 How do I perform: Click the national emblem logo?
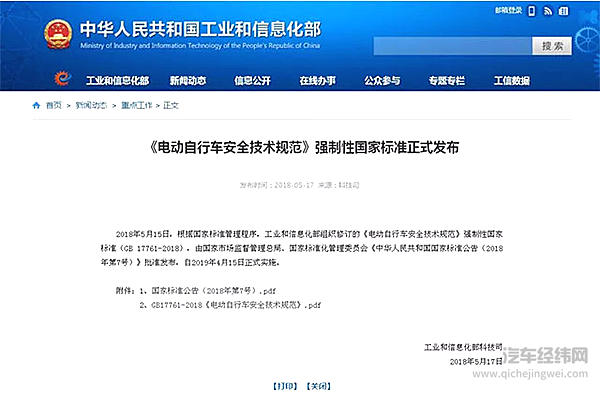click(x=58, y=34)
